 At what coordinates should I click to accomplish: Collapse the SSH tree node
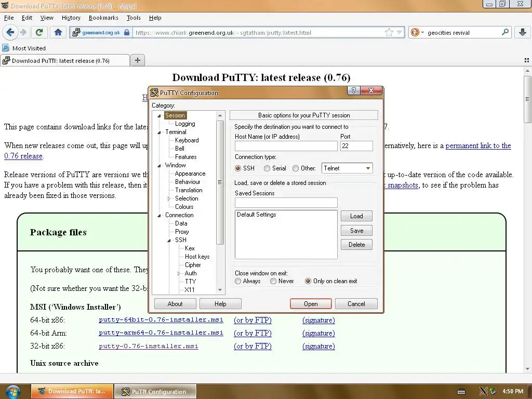pyautogui.click(x=169, y=240)
